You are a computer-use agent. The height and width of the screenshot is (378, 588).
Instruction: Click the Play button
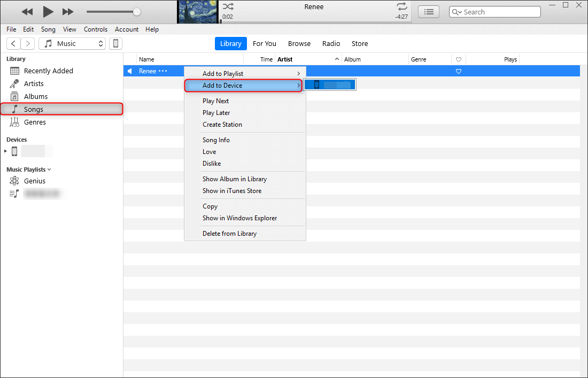pyautogui.click(x=48, y=11)
